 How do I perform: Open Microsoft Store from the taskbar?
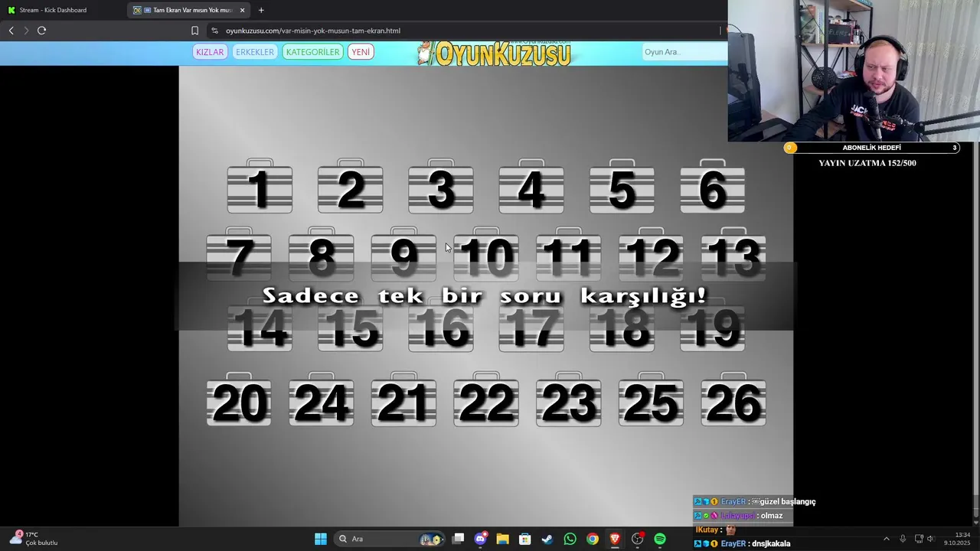[x=524, y=539]
